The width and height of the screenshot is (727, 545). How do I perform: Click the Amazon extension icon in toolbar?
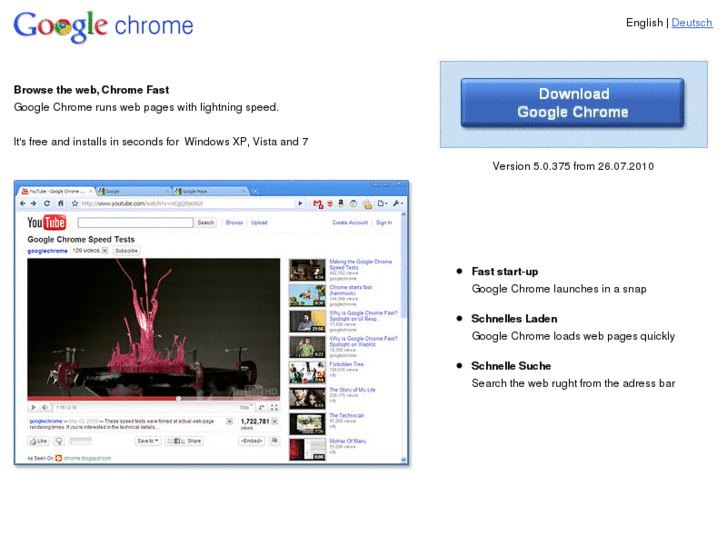(341, 203)
